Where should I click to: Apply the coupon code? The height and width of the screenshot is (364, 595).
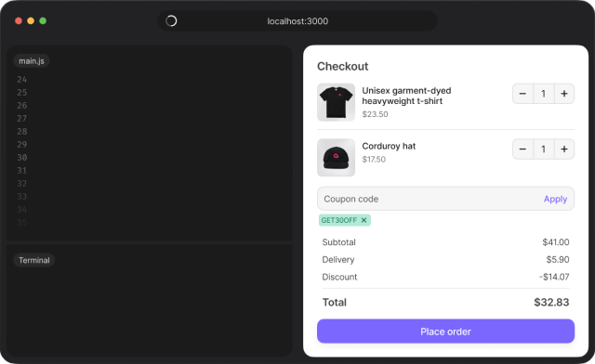tap(555, 199)
